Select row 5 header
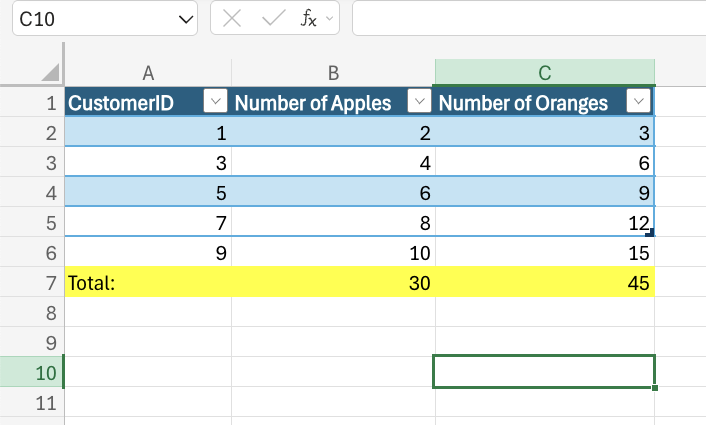Screen dimensions: 706x425 [x=32, y=222]
